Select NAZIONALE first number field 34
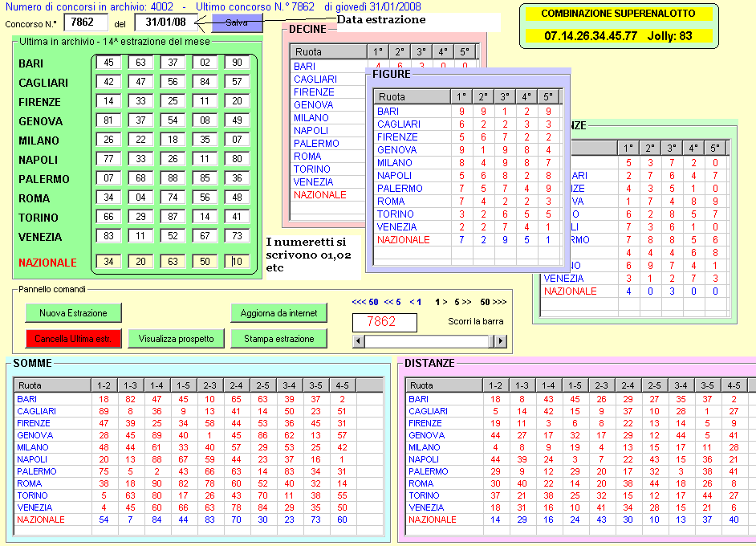Viewport: 756px width, 546px height. coord(108,262)
